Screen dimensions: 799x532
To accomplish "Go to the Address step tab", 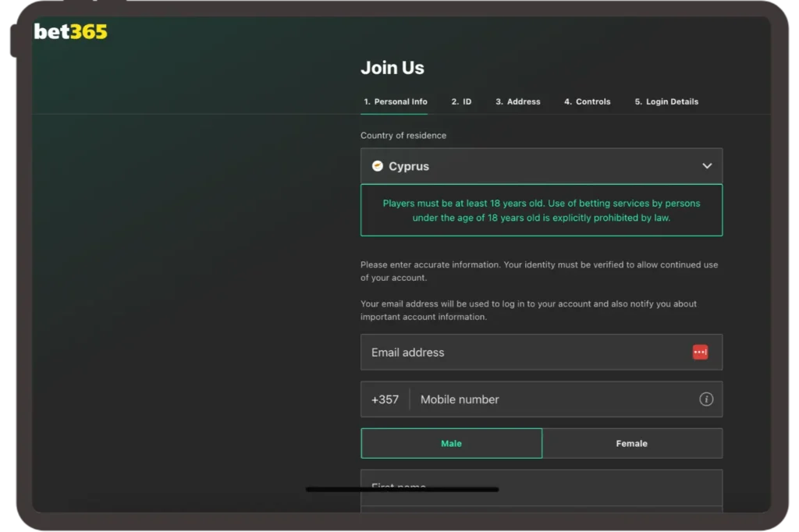I will (x=518, y=101).
